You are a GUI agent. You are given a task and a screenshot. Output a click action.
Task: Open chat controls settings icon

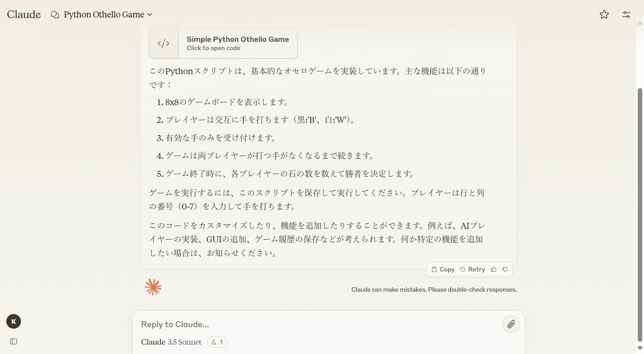pos(626,14)
